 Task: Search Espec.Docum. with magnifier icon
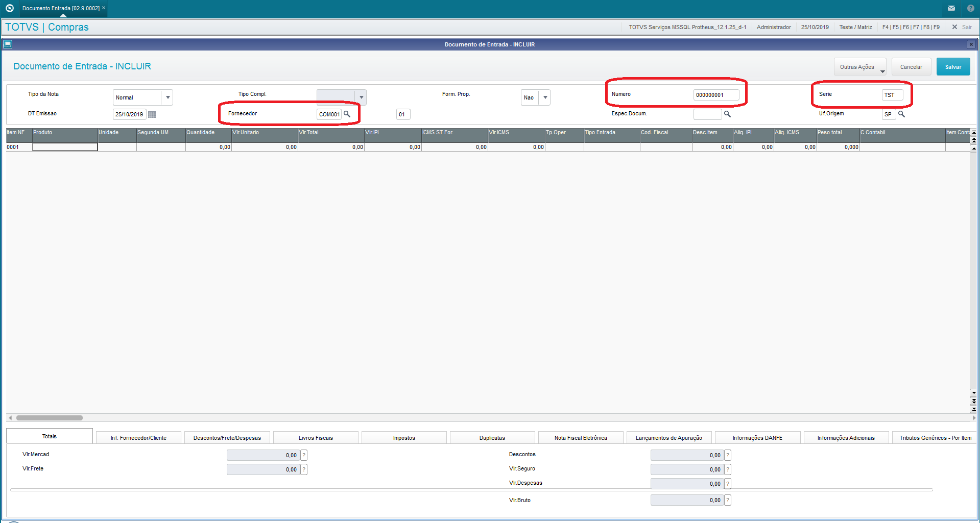(x=728, y=114)
